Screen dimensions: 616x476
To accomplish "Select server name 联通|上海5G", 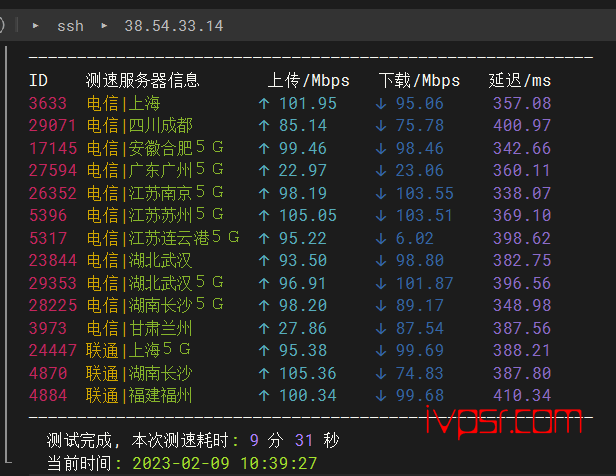I will click(x=138, y=350).
